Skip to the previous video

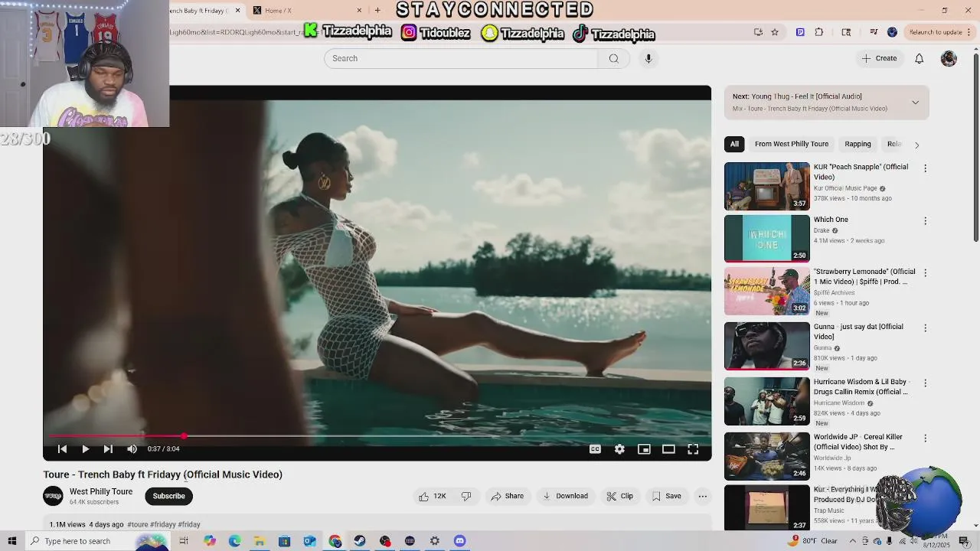click(63, 449)
